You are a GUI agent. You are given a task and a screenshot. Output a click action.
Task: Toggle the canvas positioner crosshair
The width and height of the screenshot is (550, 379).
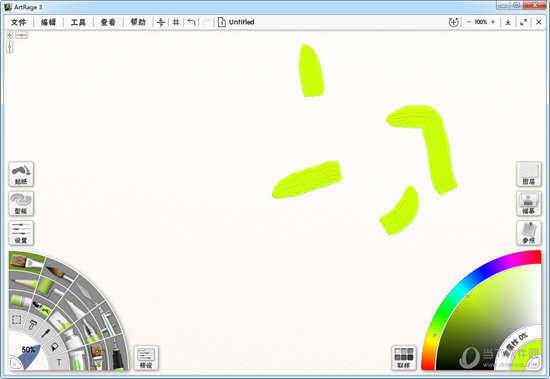point(161,22)
